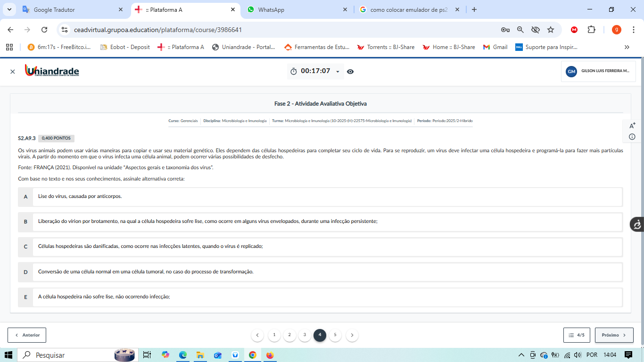Expand hidden bookmarks chevron
This screenshot has height=362, width=644.
coord(627,47)
